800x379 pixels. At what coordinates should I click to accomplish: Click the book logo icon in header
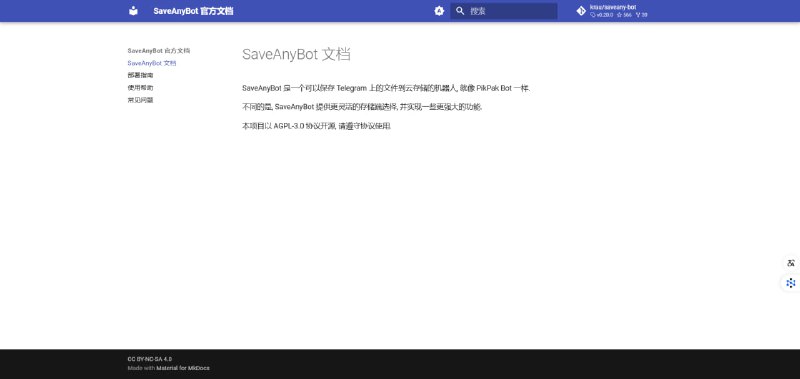133,11
